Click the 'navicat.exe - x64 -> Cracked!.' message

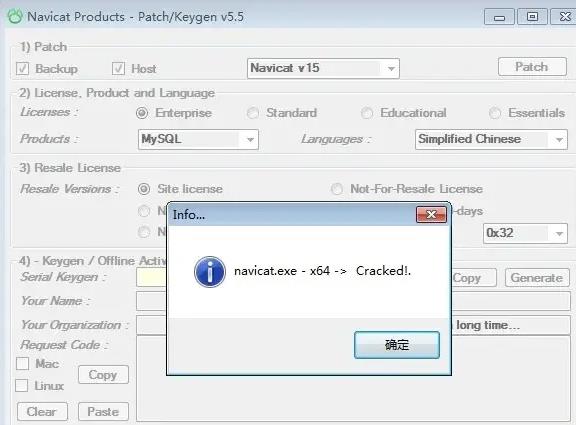(x=322, y=271)
